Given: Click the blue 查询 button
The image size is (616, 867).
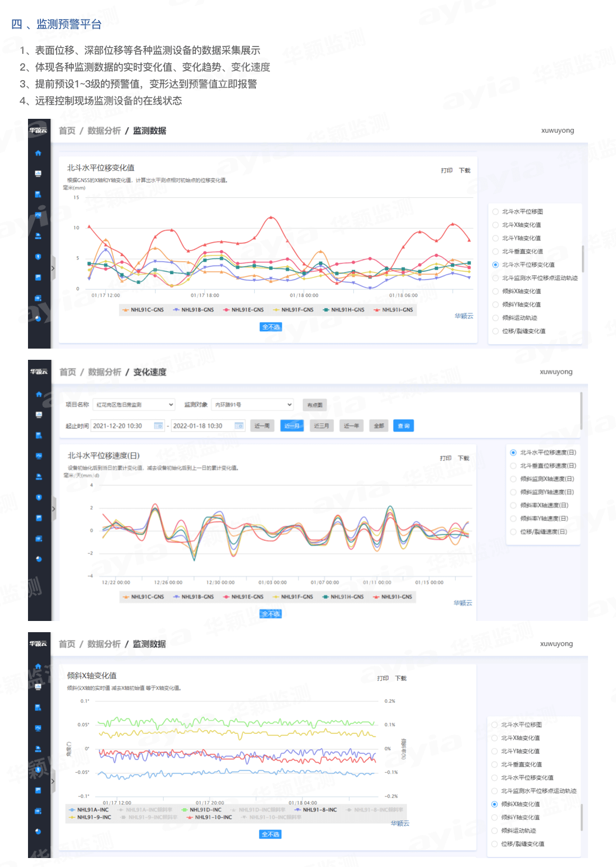Looking at the screenshot, I should click(403, 426).
